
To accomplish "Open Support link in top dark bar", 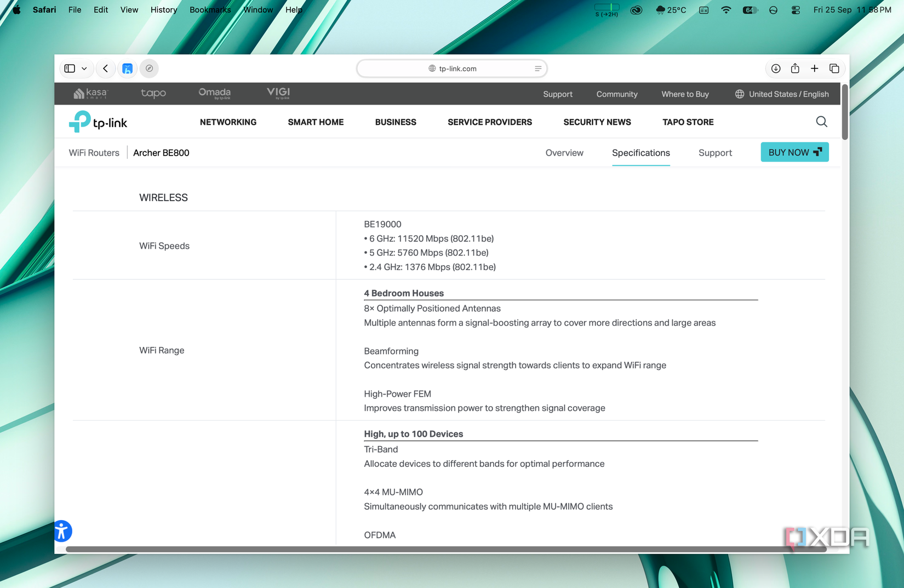I will (558, 94).
